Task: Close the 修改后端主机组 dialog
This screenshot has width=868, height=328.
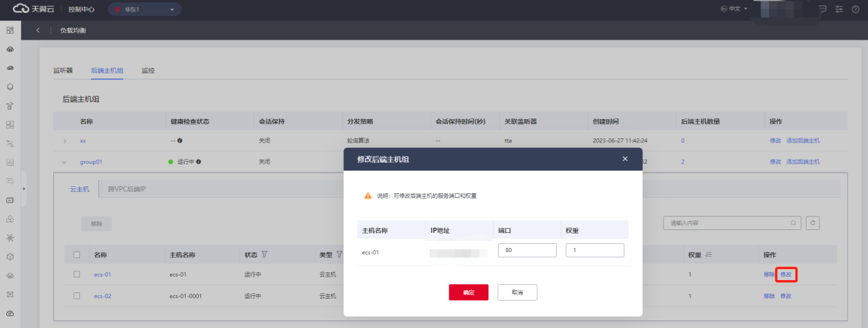Action: [x=624, y=159]
